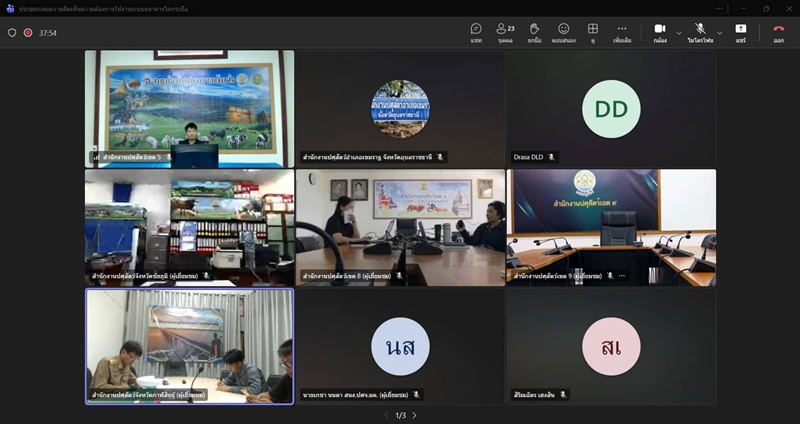Viewport: 800px width, 424px height.
Task: Click the participant tile with นส avatar
Action: (400, 346)
